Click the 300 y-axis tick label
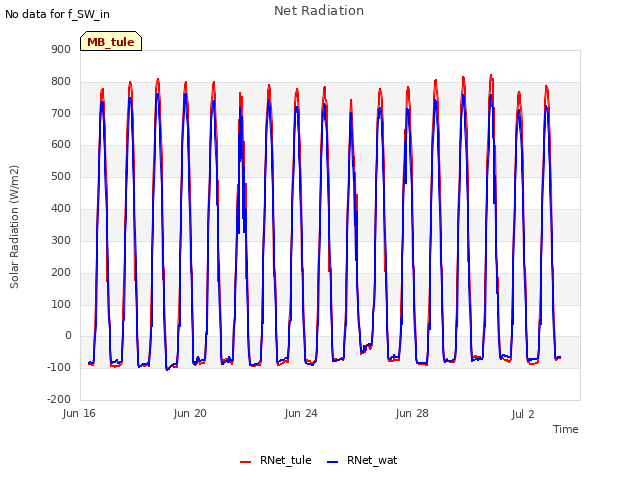Image resolution: width=640 pixels, height=480 pixels. (x=61, y=240)
